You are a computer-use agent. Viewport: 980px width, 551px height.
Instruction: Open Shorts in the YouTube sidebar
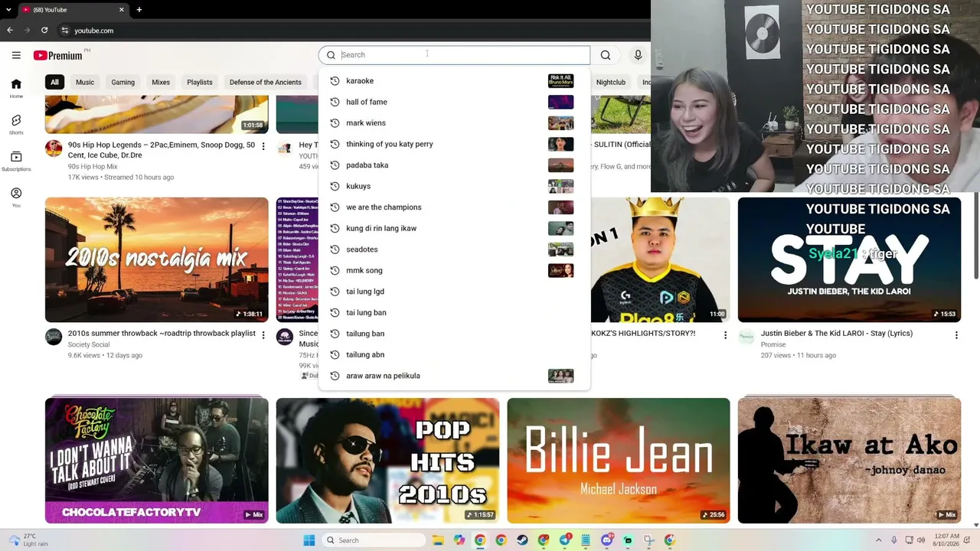coord(16,125)
